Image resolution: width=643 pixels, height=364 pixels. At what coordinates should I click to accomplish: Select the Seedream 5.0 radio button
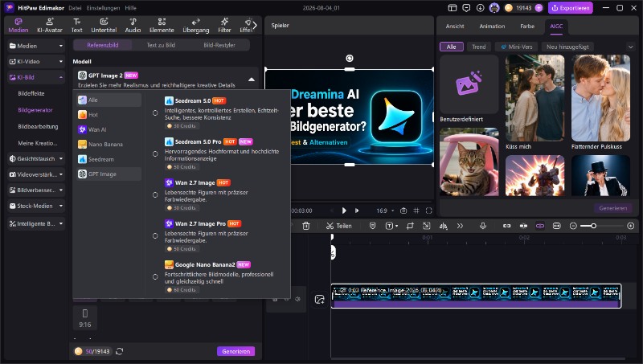pos(155,113)
